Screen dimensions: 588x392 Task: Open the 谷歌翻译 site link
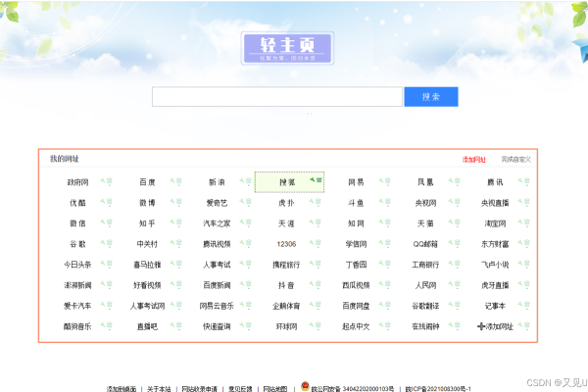pos(425,306)
